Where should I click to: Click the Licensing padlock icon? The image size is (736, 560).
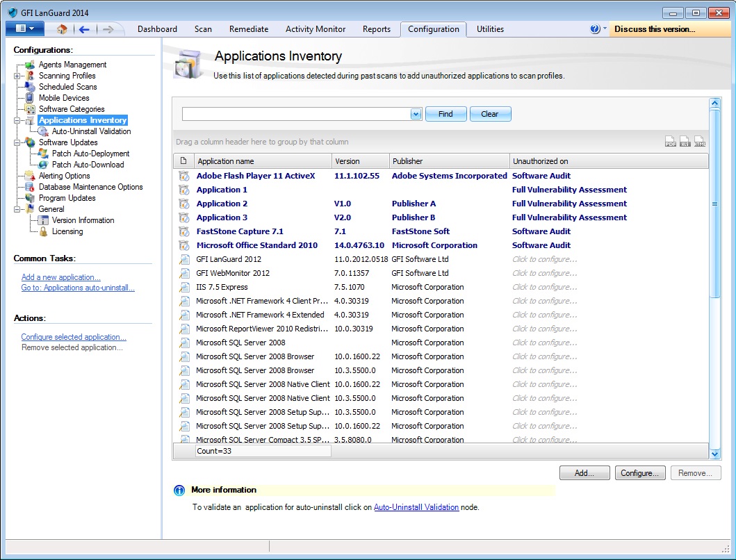43,231
